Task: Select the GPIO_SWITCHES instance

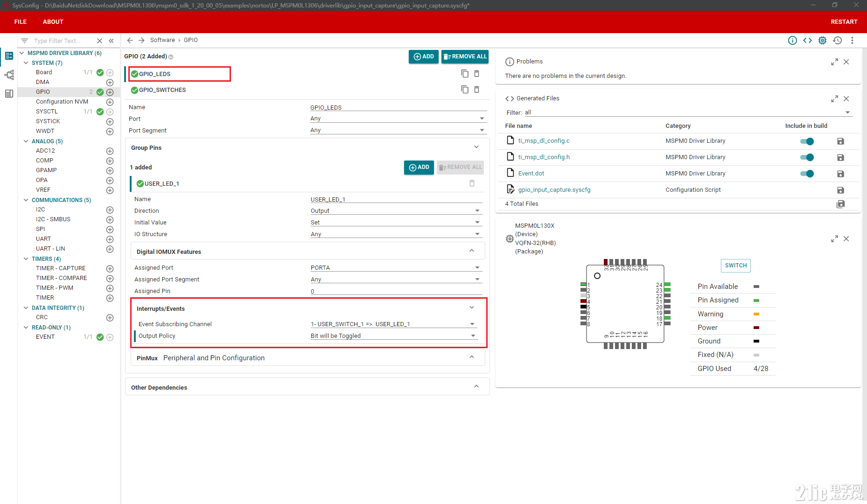Action: (162, 90)
